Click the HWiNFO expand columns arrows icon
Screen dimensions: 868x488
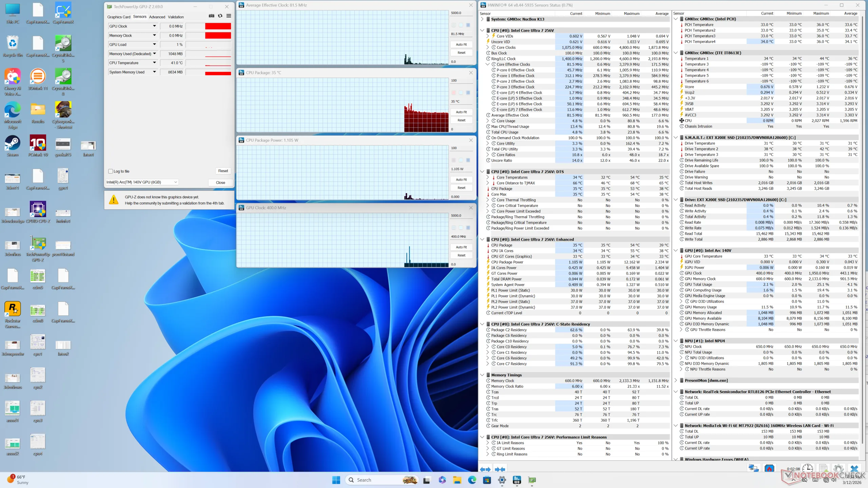click(x=485, y=469)
